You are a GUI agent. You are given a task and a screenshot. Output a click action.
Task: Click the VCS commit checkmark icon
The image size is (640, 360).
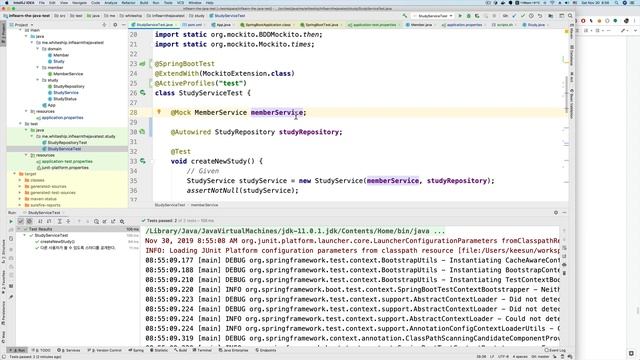(522, 16)
